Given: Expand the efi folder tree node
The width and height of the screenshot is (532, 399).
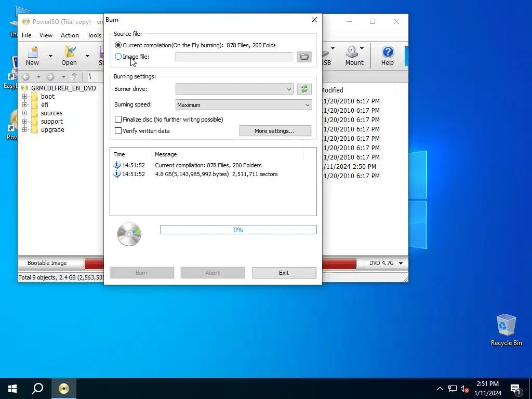Looking at the screenshot, I should tap(24, 105).
